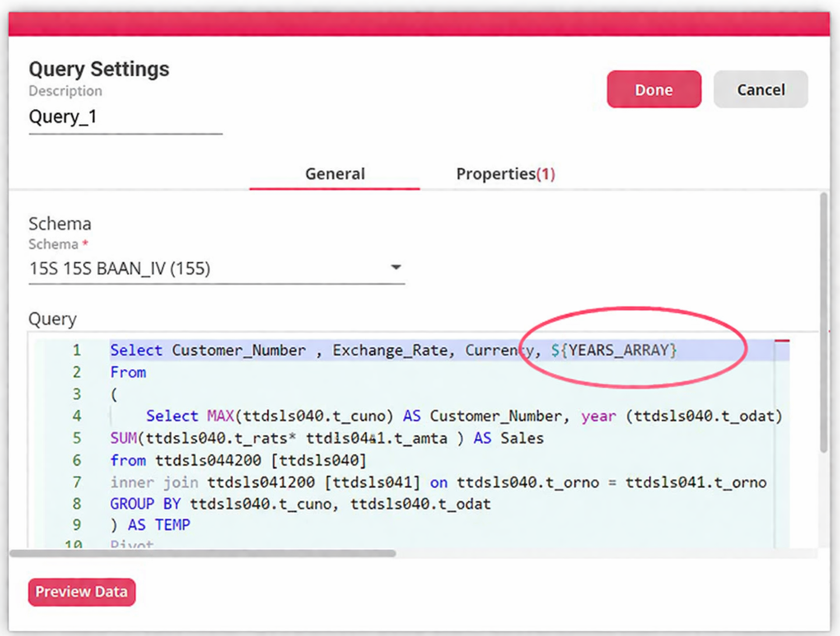Open the Properties(1) tab

[x=505, y=174]
